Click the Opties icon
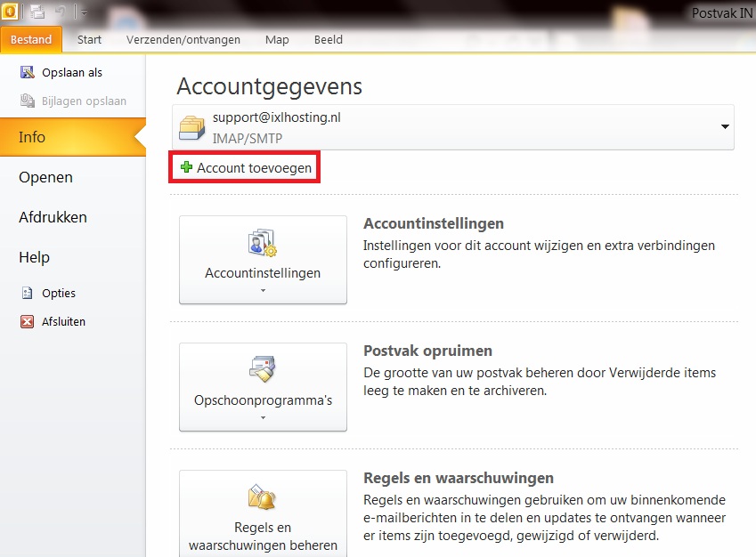756x557 pixels. [x=27, y=293]
